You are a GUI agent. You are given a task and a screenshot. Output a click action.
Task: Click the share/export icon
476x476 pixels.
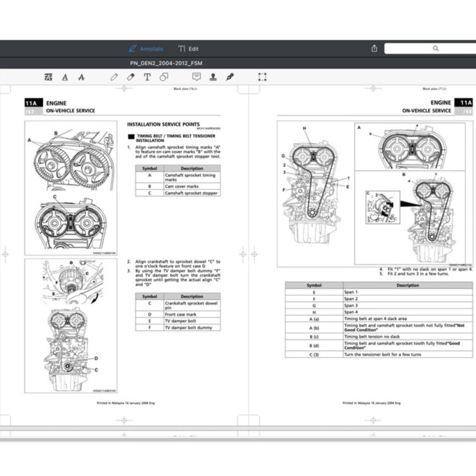[374, 48]
